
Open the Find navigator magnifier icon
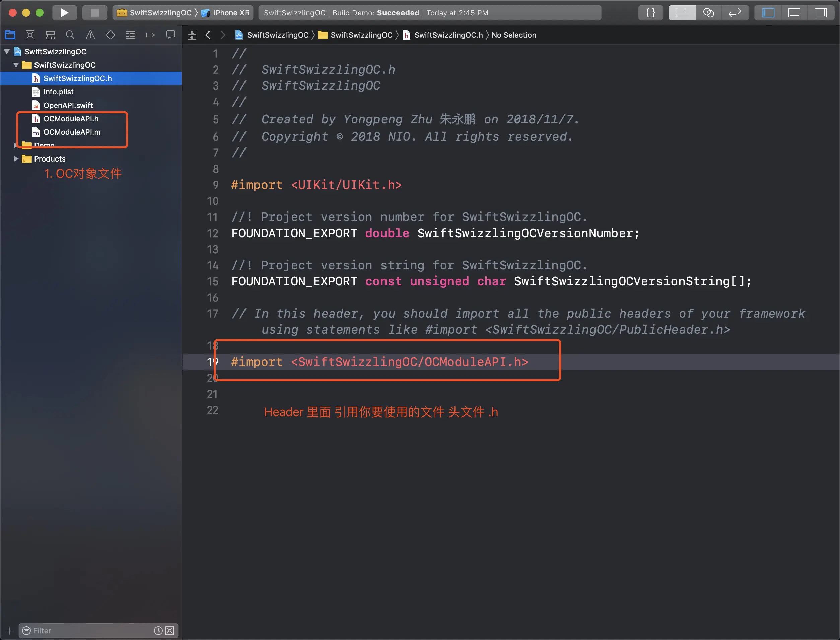[70, 35]
